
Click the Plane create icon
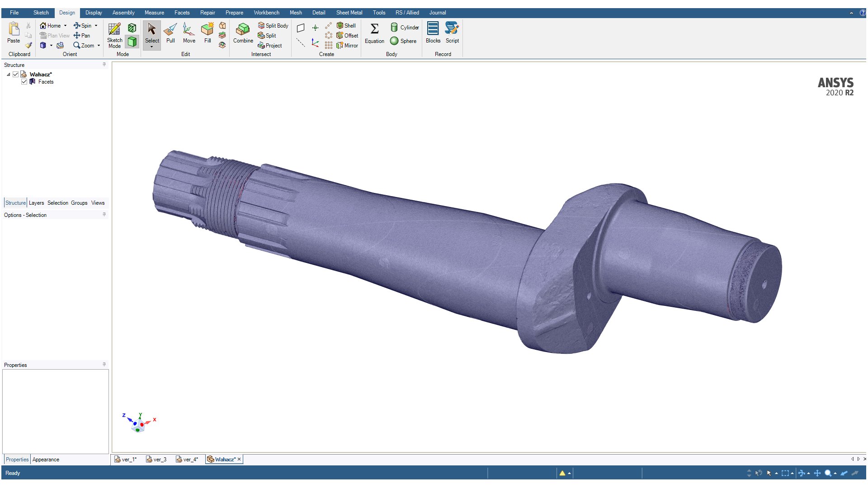click(301, 28)
